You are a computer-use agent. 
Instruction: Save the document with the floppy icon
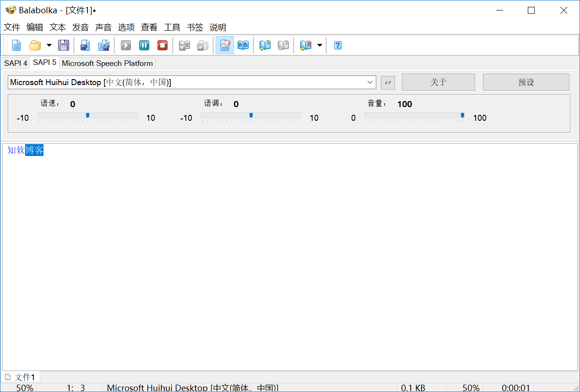(x=64, y=45)
